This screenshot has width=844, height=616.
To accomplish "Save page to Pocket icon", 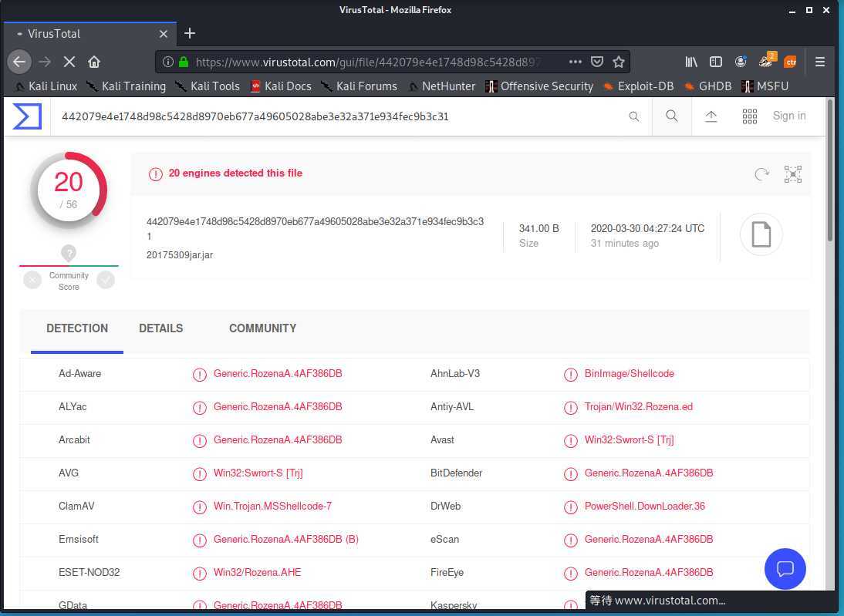I will click(x=597, y=62).
